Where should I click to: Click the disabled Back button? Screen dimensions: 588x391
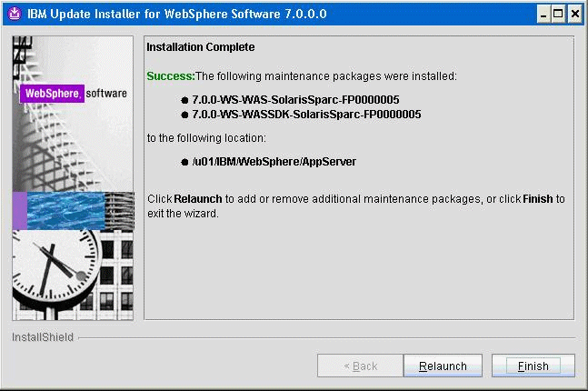click(x=361, y=366)
